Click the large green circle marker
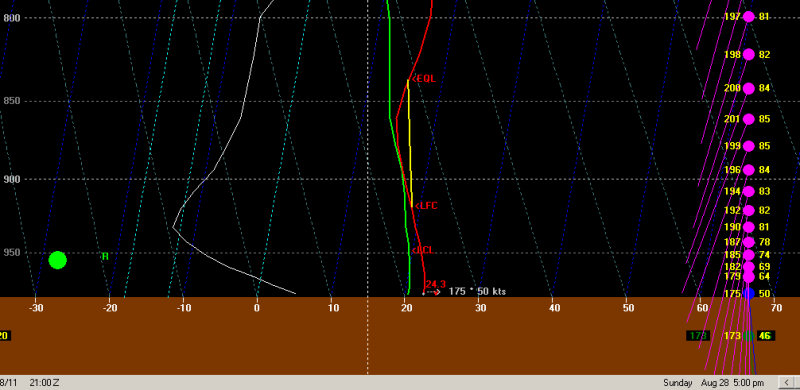Image resolution: width=800 pixels, height=390 pixels. click(x=58, y=260)
